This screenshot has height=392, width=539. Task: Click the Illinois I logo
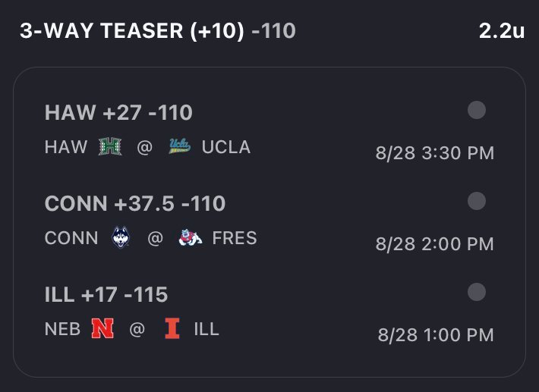(x=172, y=328)
